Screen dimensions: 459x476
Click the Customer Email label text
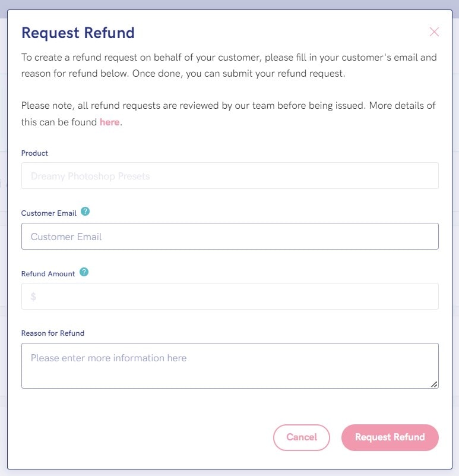49,213
